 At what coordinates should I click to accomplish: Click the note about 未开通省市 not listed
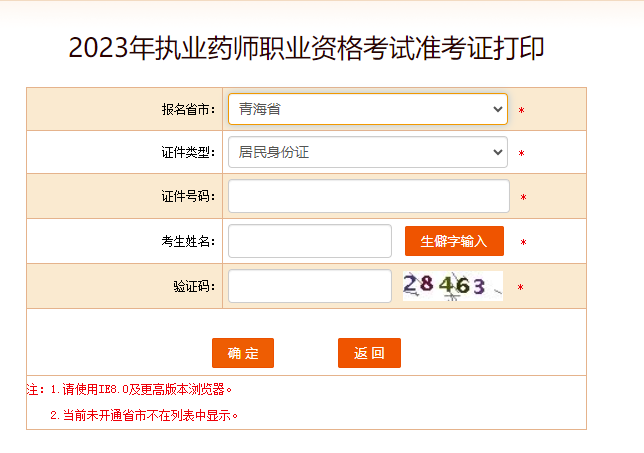pyautogui.click(x=144, y=416)
